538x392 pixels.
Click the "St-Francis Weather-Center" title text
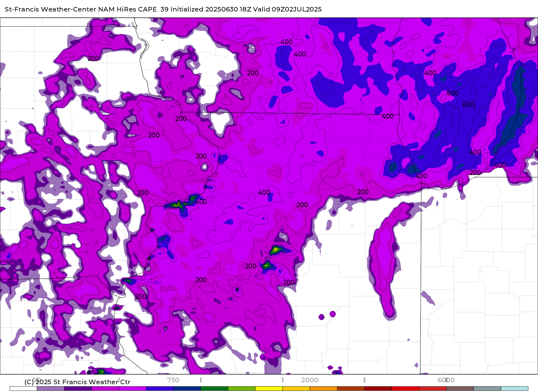[x=50, y=9]
